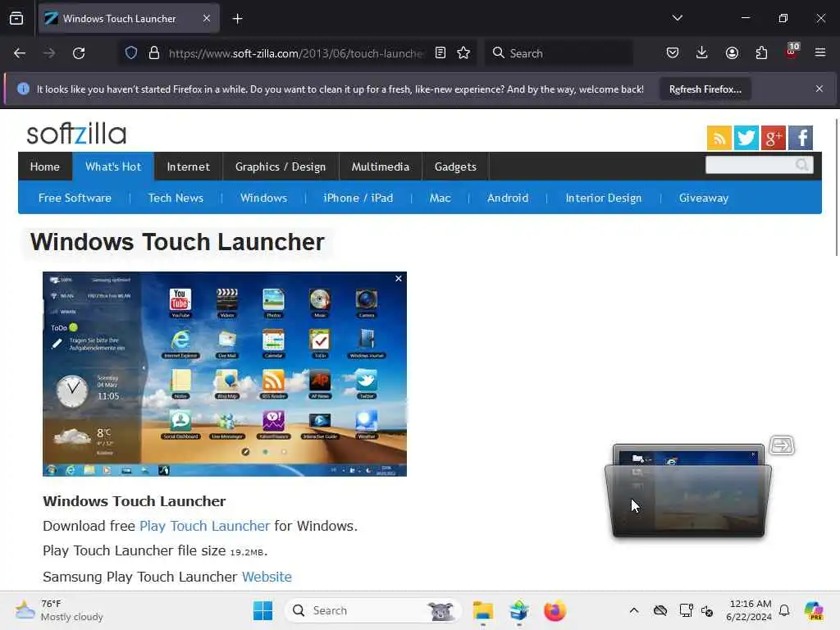Open the Firefox hamburger application menu
Screen dimensions: 840x630
click(820, 52)
